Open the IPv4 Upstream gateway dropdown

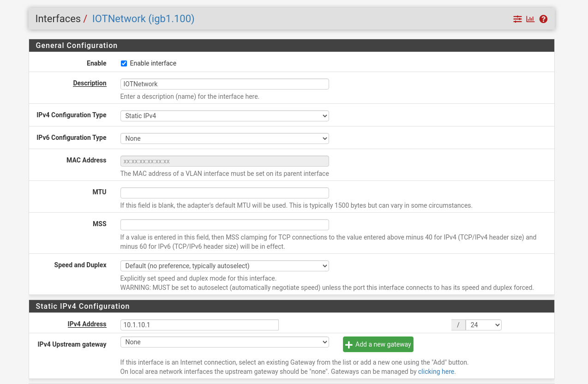pyautogui.click(x=224, y=342)
